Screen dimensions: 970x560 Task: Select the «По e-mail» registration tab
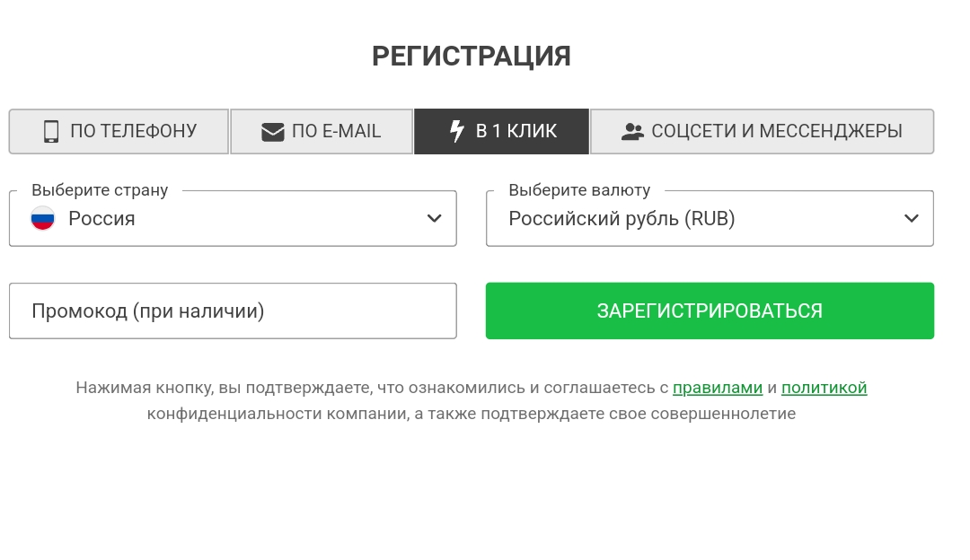[x=322, y=131]
